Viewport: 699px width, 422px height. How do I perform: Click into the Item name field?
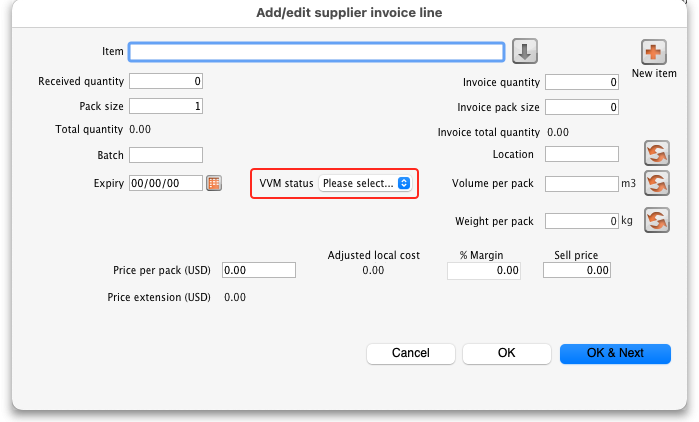pos(316,52)
